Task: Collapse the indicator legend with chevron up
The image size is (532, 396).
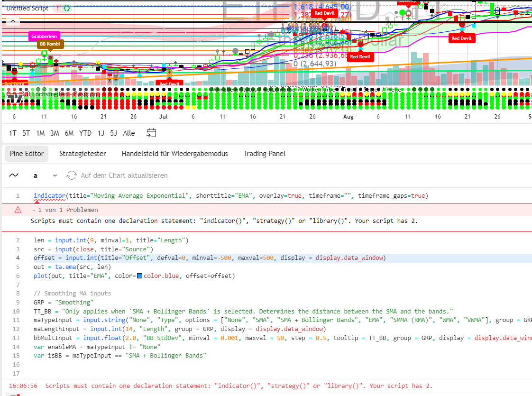Action: [13, 20]
